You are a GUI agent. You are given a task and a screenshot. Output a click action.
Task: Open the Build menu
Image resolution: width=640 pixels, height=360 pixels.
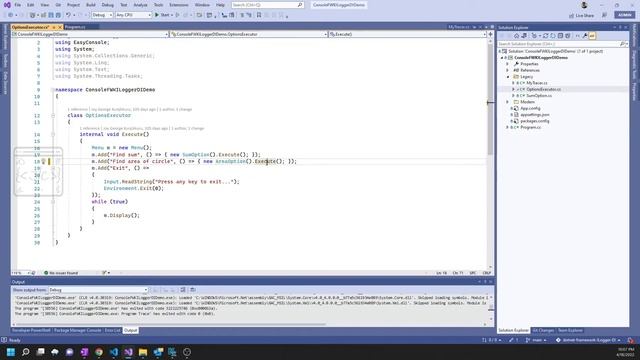coord(91,5)
